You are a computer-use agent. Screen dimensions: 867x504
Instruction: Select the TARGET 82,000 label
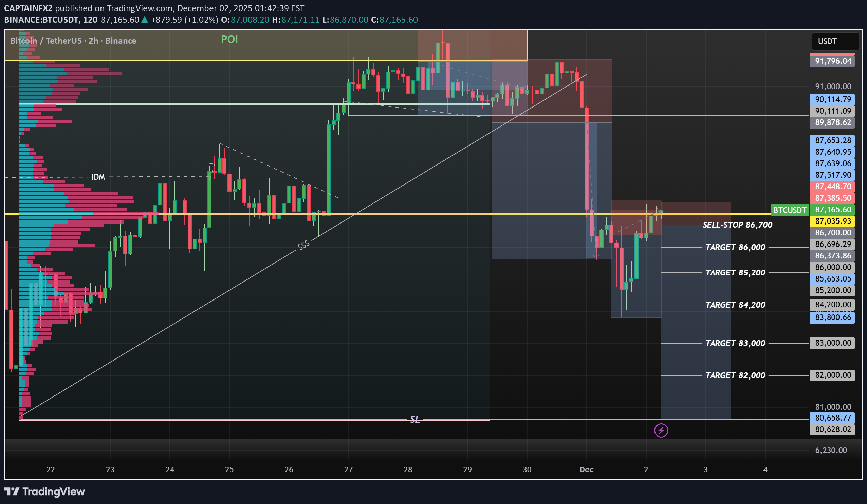pyautogui.click(x=735, y=375)
